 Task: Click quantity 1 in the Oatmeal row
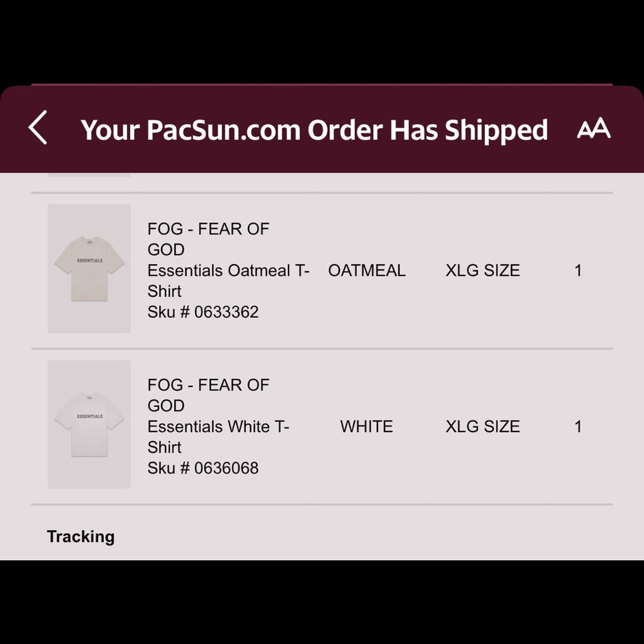pyautogui.click(x=578, y=270)
